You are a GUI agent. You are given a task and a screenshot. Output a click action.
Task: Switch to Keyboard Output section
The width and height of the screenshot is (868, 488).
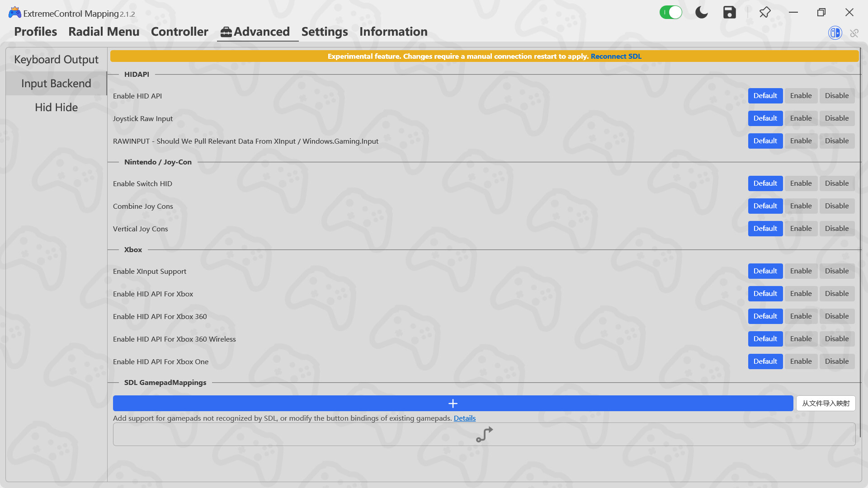point(56,59)
